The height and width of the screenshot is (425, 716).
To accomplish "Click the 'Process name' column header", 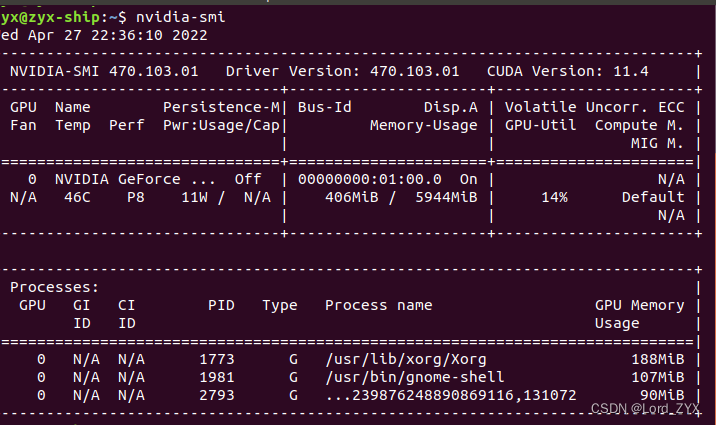I will click(379, 305).
